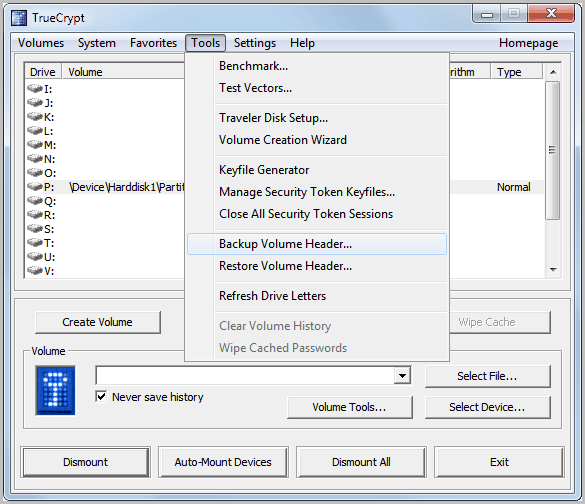Close the TrueCrypt window
This screenshot has width=585, height=504.
coord(551,14)
